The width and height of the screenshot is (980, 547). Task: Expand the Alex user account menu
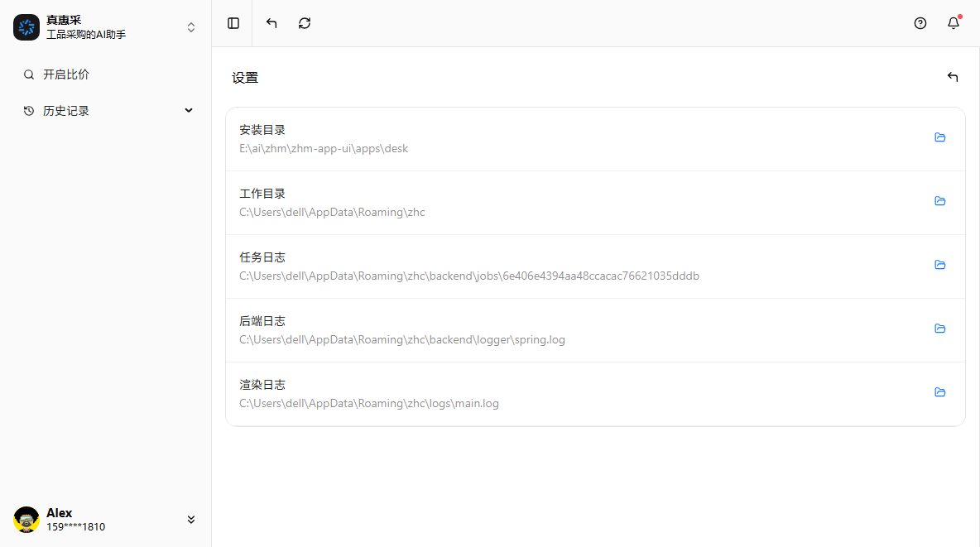coord(191,520)
